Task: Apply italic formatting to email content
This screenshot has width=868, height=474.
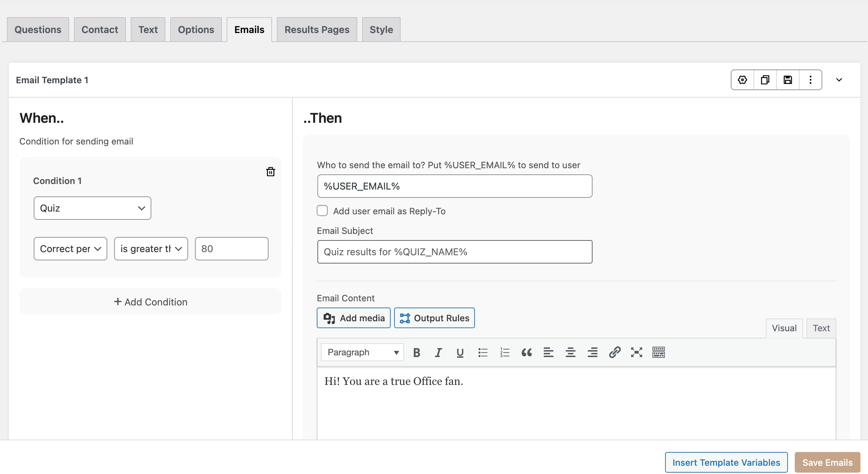Action: point(438,352)
